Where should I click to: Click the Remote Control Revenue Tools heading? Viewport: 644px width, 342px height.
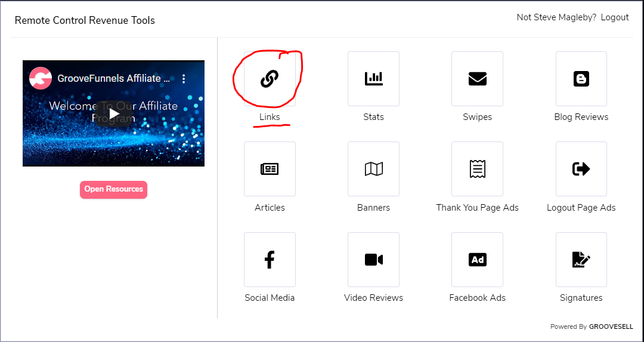pyautogui.click(x=85, y=20)
